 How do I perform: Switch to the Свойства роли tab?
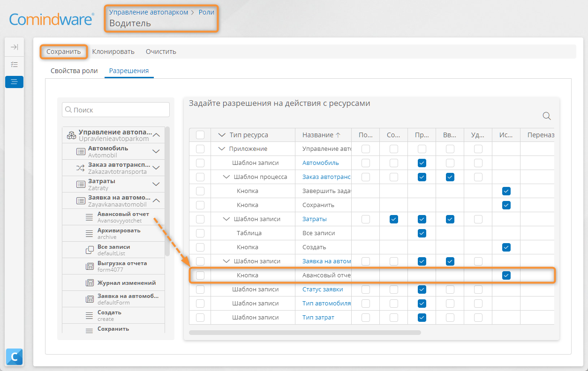point(74,71)
